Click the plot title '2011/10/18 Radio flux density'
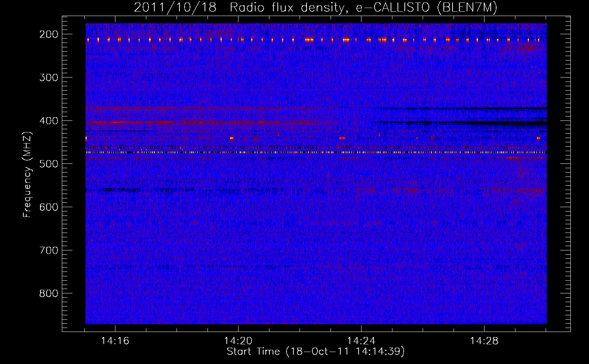 (x=316, y=8)
